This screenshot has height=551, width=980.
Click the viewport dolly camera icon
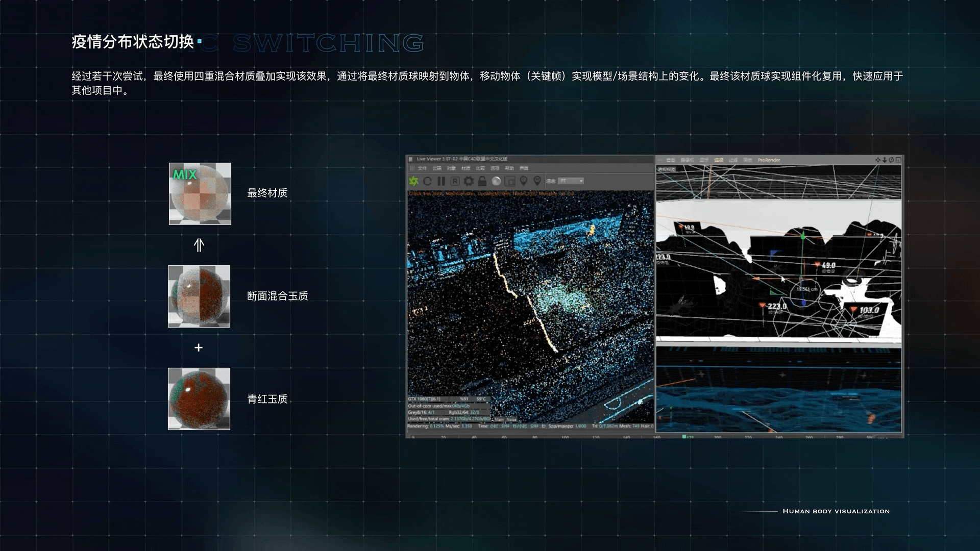(885, 160)
